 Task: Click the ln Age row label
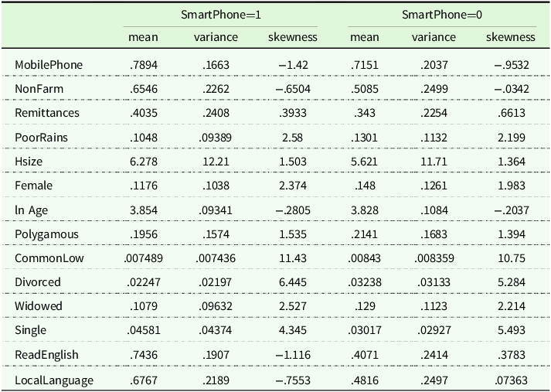[x=33, y=186]
